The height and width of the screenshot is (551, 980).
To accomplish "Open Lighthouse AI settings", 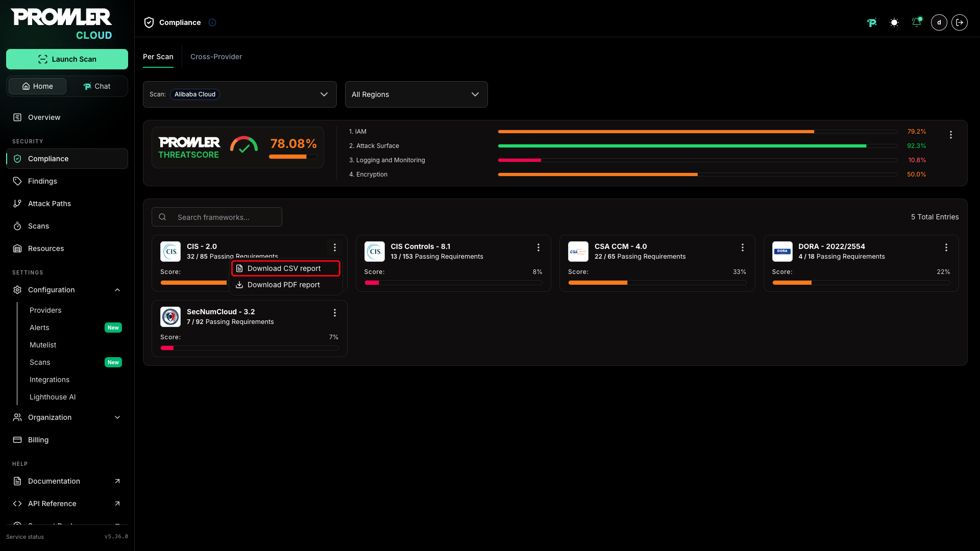I will [53, 397].
